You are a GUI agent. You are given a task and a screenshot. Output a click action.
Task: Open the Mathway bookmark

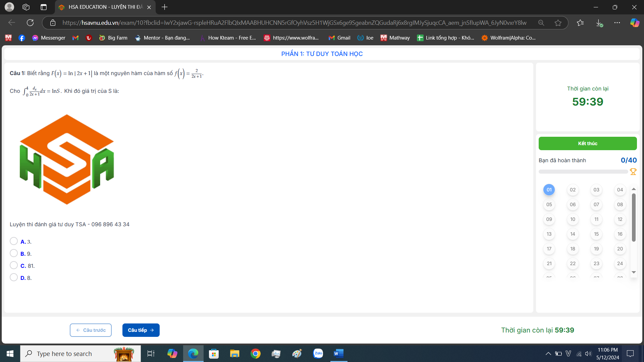click(395, 38)
